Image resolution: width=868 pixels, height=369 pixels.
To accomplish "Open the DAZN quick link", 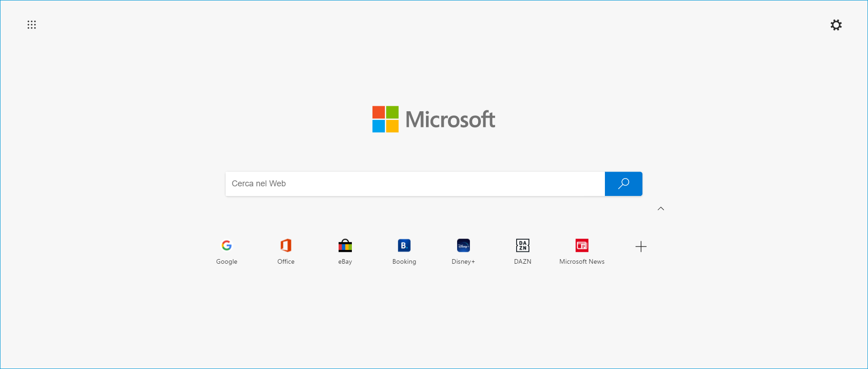I will 523,251.
